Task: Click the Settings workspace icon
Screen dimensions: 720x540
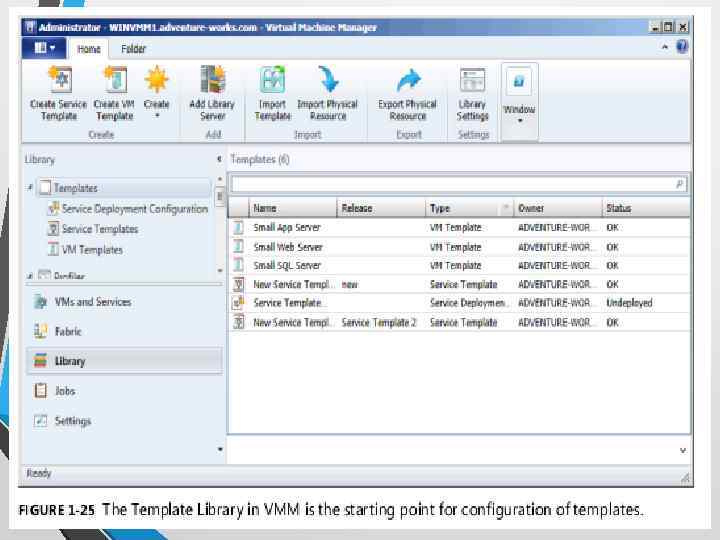Action: 40,421
